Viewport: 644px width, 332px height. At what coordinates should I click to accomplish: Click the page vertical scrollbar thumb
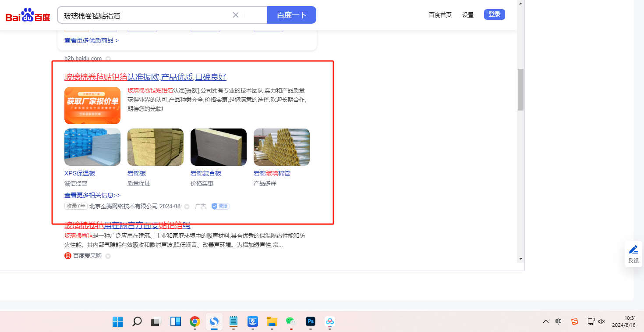coord(520,89)
